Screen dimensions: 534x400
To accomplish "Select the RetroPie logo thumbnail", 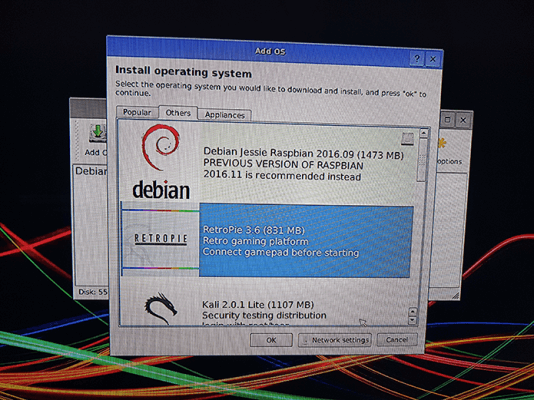I will click(160, 239).
